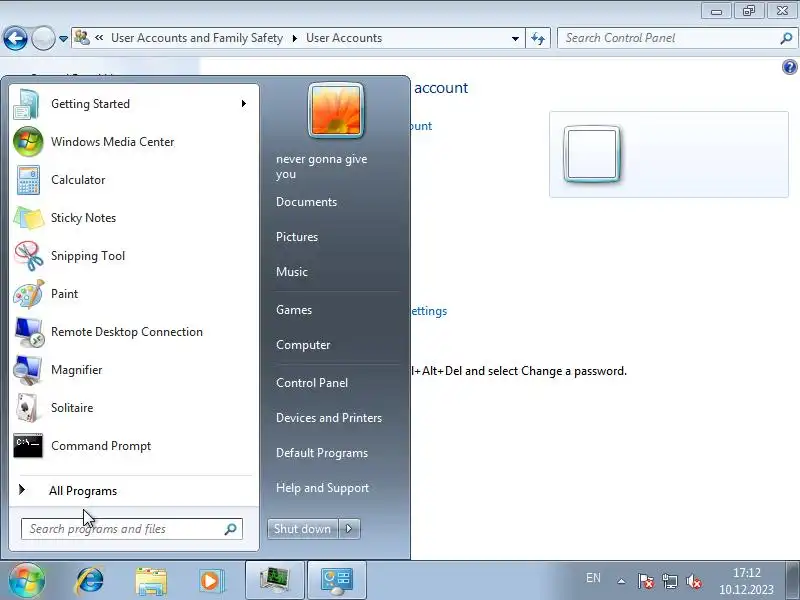The image size is (800, 600).
Task: Launch Solitaire cards icon
Action: pyautogui.click(x=28, y=408)
